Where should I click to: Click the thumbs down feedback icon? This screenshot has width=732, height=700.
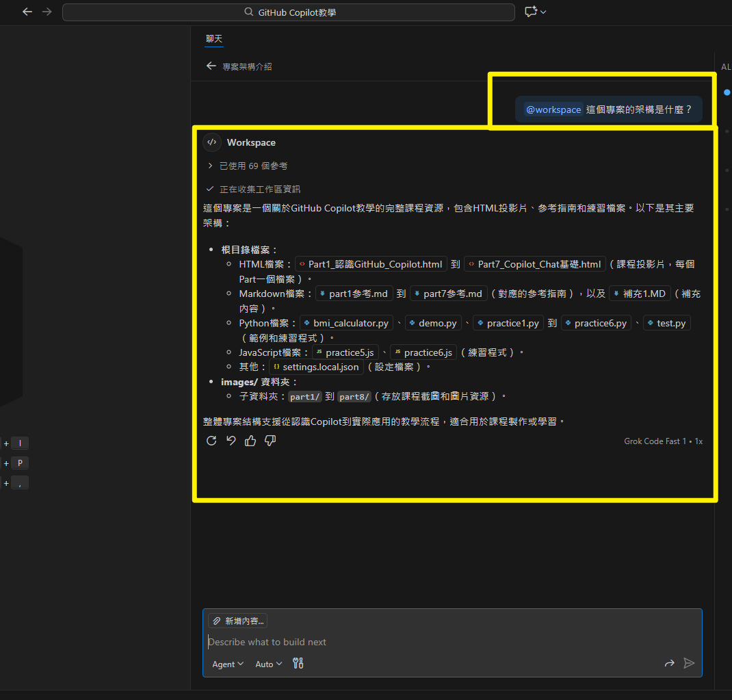tap(270, 441)
